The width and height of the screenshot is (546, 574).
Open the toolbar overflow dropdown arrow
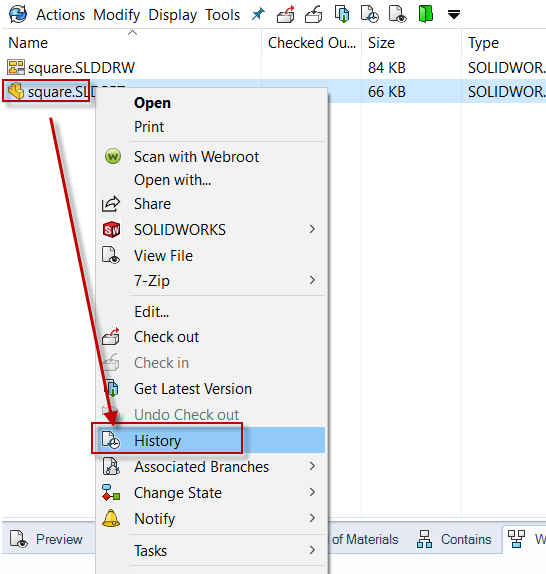[x=454, y=15]
